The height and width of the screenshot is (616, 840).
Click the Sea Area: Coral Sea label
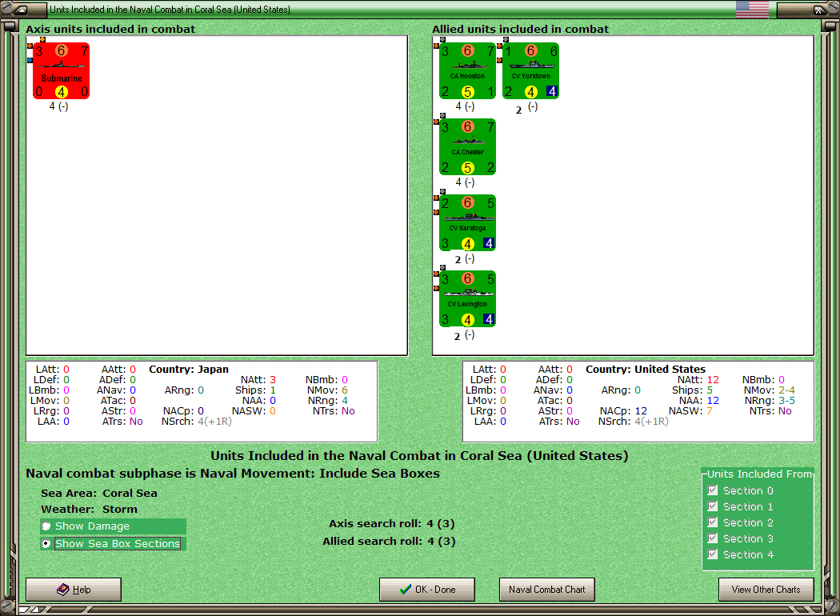tap(99, 493)
